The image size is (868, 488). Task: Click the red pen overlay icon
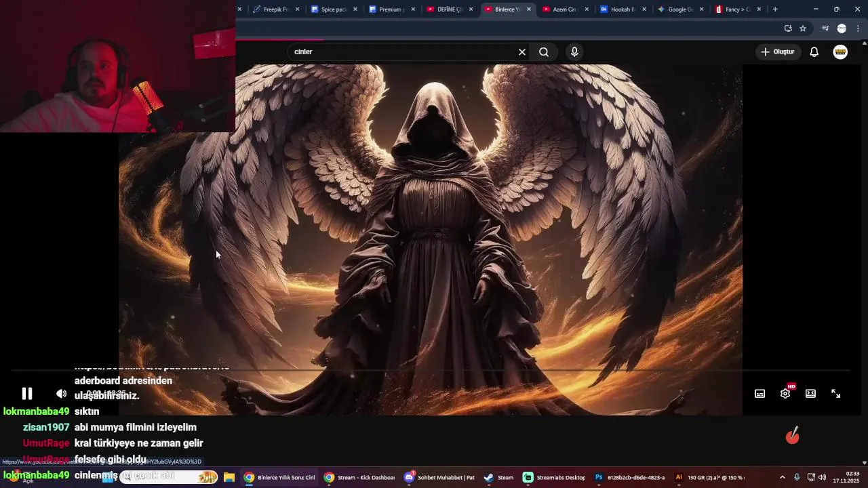792,435
